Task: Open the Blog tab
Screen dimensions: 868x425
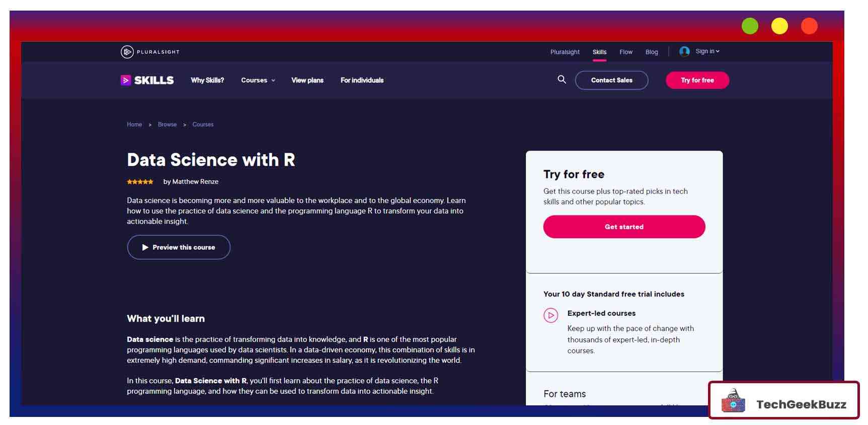Action: tap(651, 52)
